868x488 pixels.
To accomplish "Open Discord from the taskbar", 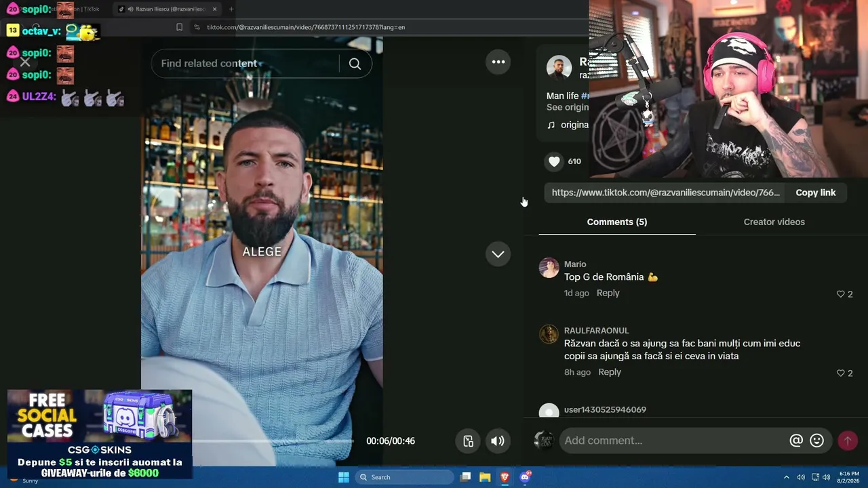I will click(x=525, y=477).
